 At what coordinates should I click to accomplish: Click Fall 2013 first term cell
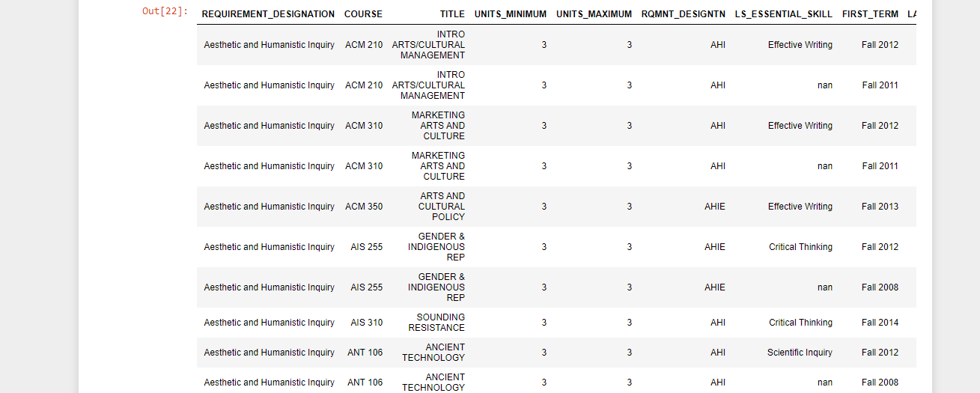pyautogui.click(x=880, y=207)
